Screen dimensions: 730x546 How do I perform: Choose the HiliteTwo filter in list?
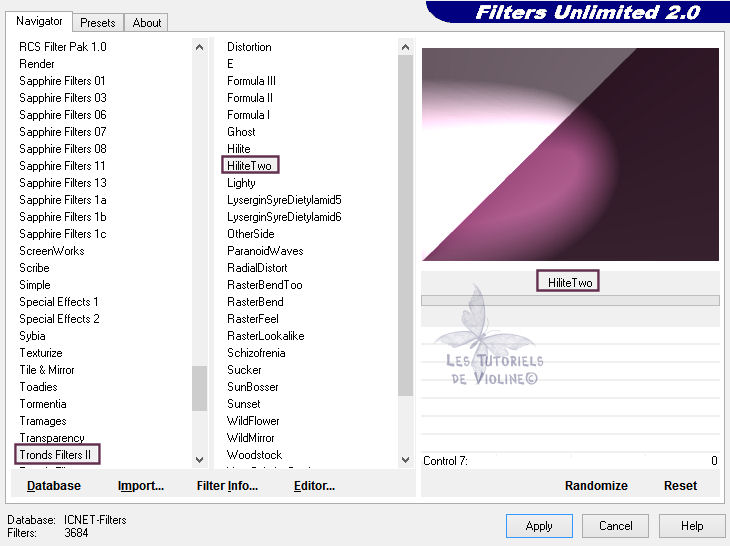pos(249,166)
